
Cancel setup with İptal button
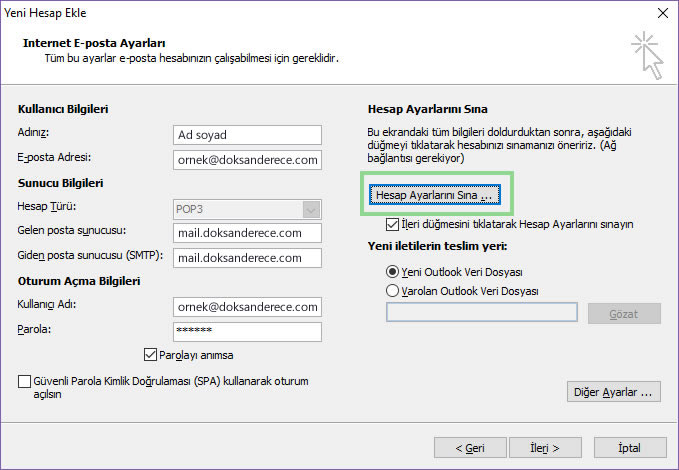pos(630,448)
